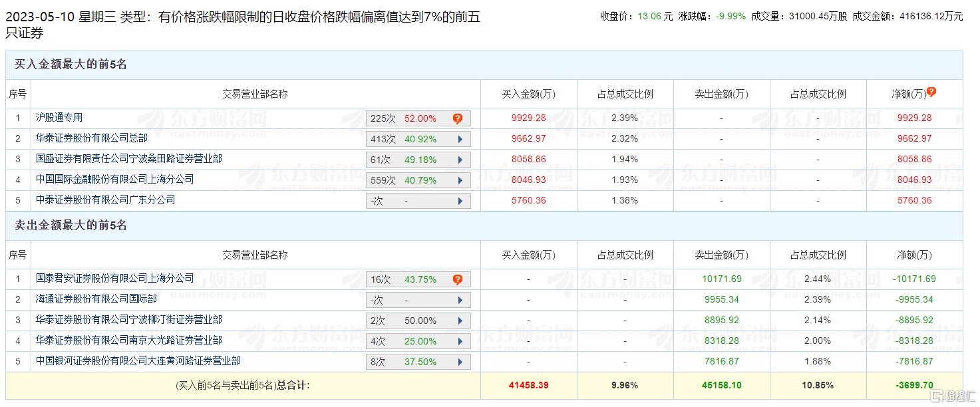Click the 16次 43.75% stats box
This screenshot has height=407, width=980.
418,280
